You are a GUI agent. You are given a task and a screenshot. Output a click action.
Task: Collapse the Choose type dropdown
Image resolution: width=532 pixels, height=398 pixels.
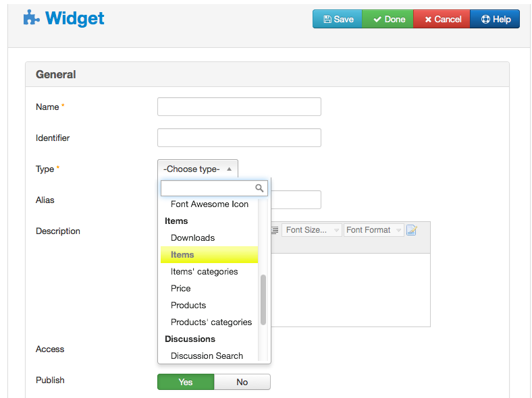pyautogui.click(x=198, y=169)
